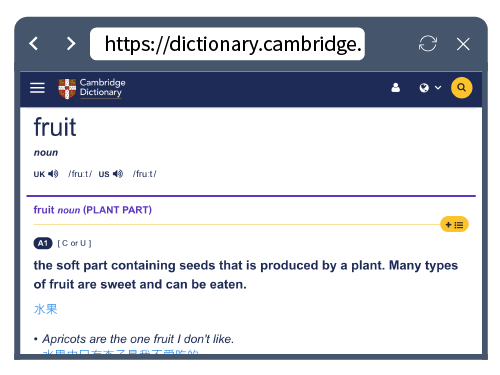Play the UK pronunciation audio
This screenshot has height=375, width=500.
point(53,174)
